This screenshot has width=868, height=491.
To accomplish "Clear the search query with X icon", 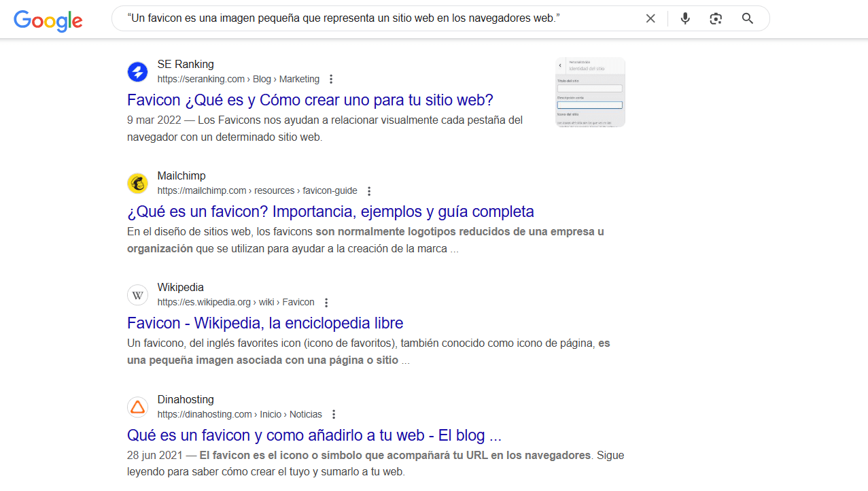I will pos(650,18).
